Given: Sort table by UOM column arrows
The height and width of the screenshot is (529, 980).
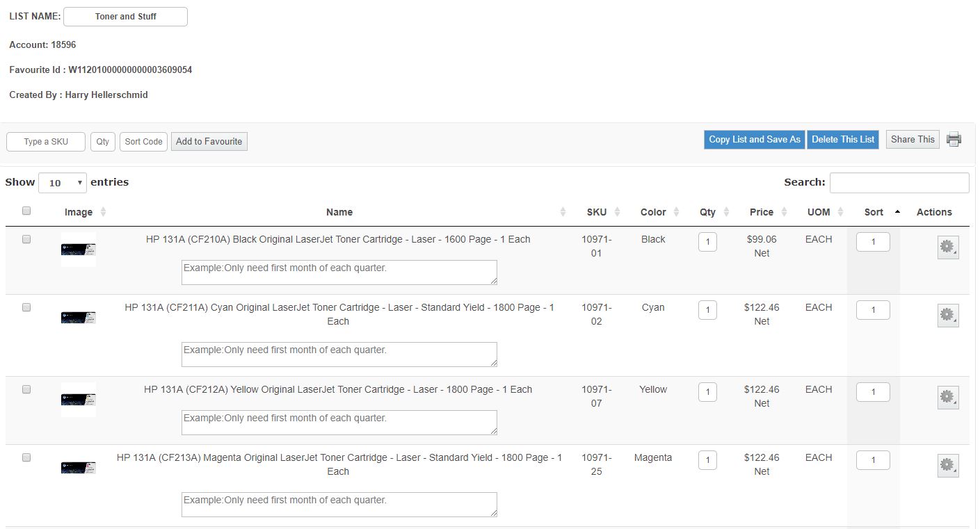Looking at the screenshot, I should (x=840, y=212).
